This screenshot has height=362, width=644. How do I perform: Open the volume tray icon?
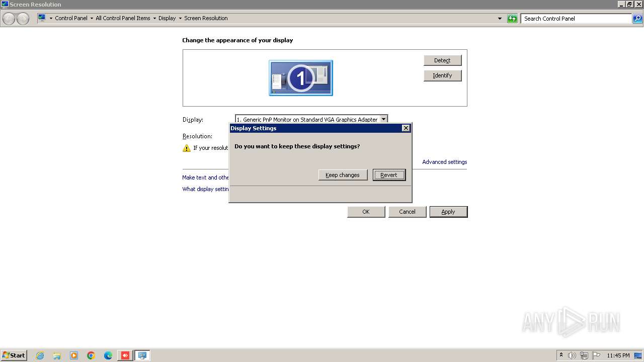point(572,355)
